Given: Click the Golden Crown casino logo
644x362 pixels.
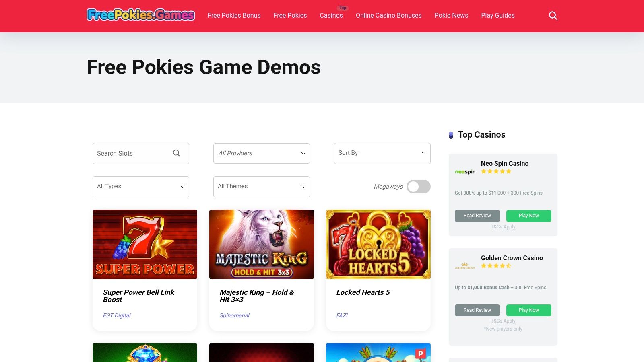Looking at the screenshot, I should point(465,266).
